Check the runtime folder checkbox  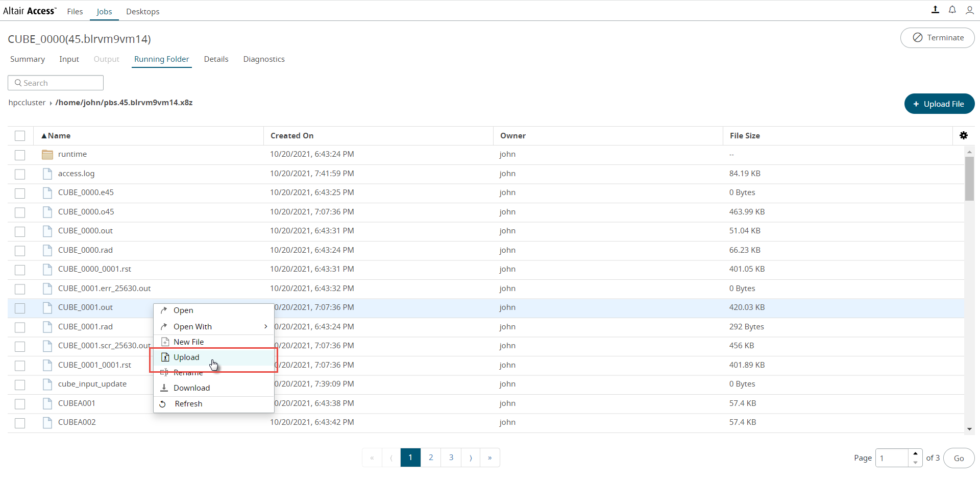(x=20, y=155)
